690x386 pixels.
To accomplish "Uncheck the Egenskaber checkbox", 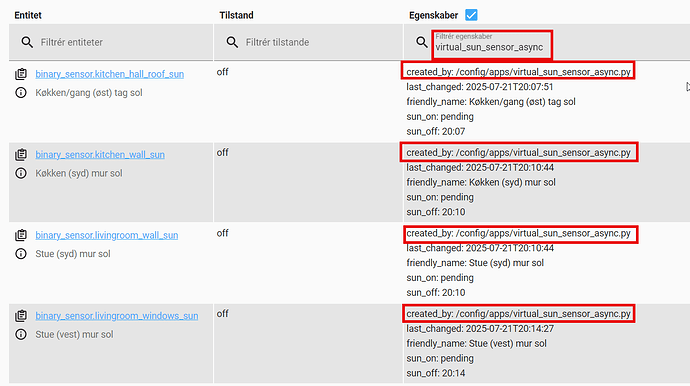I will coord(471,15).
